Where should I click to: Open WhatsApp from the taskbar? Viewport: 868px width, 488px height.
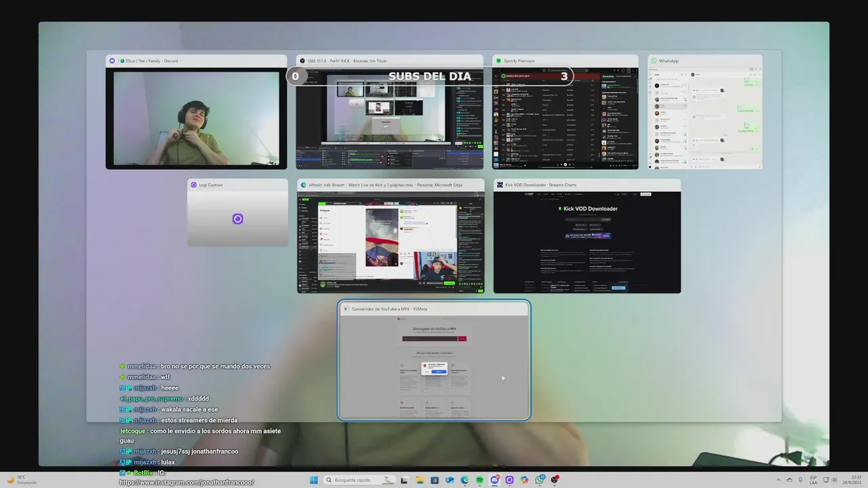click(540, 480)
